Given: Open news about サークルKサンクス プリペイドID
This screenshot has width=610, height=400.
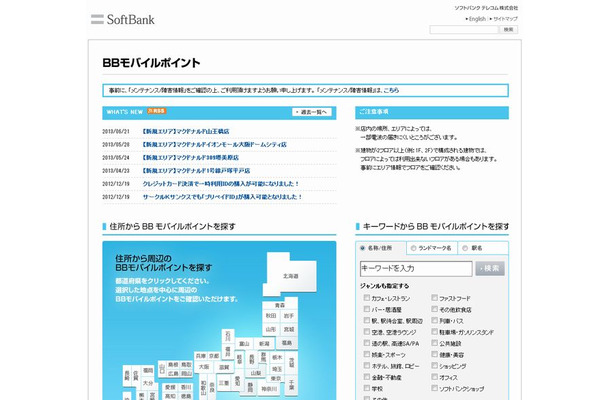Looking at the screenshot, I should pos(223,197).
